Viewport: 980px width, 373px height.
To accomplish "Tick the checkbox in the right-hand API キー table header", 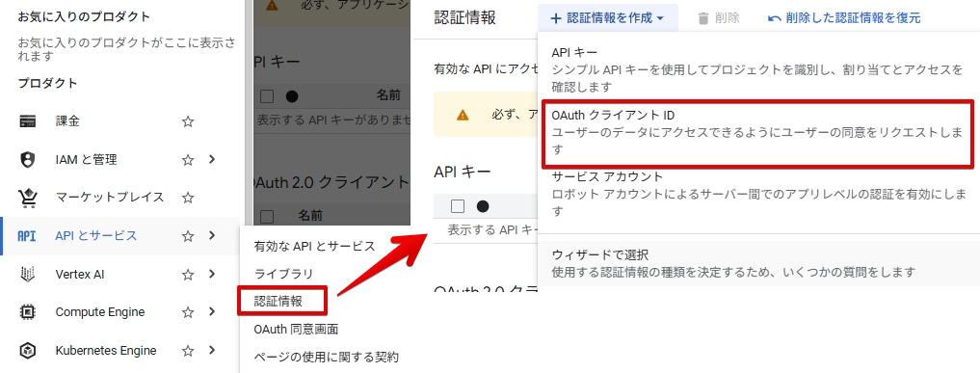I will (x=458, y=206).
